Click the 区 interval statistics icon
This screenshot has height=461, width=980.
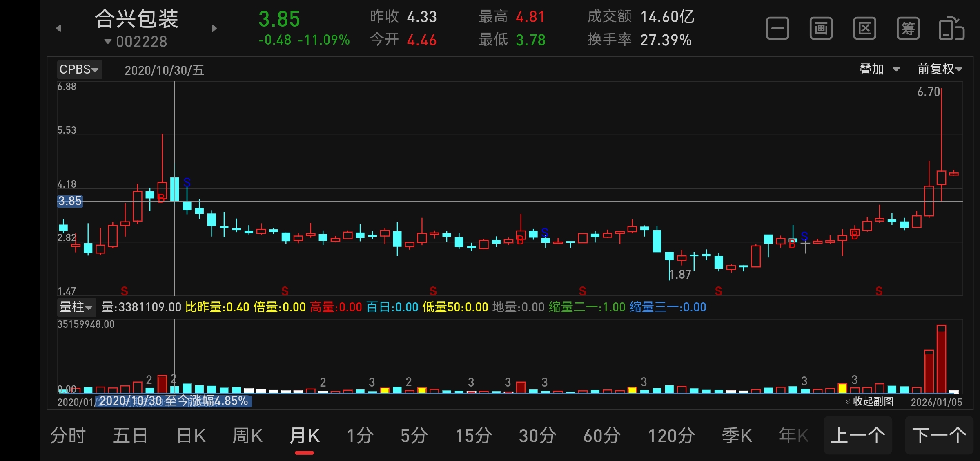[x=864, y=29]
